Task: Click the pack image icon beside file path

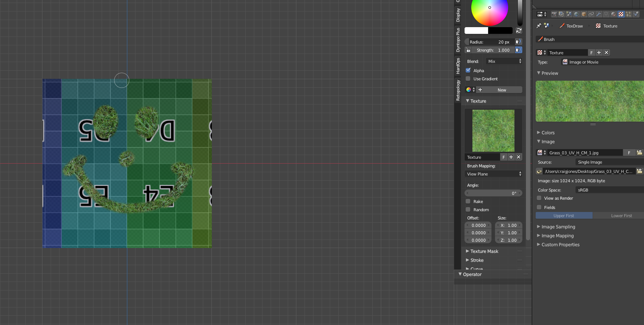Action: point(539,171)
